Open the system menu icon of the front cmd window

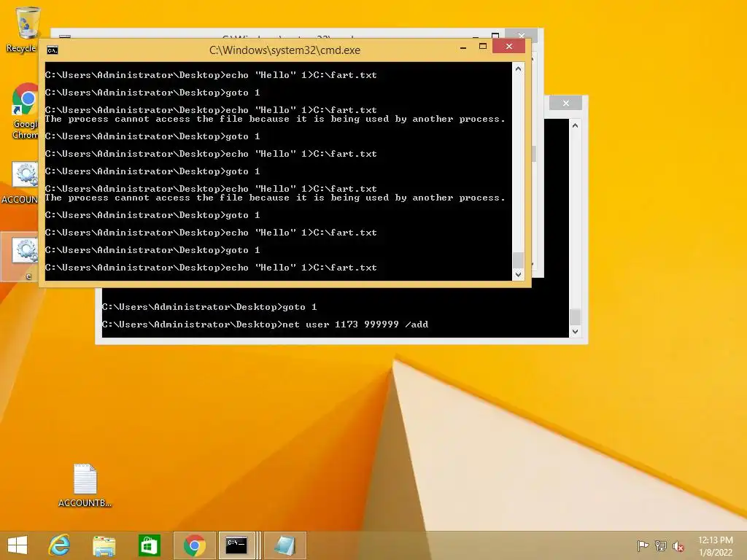coord(53,50)
